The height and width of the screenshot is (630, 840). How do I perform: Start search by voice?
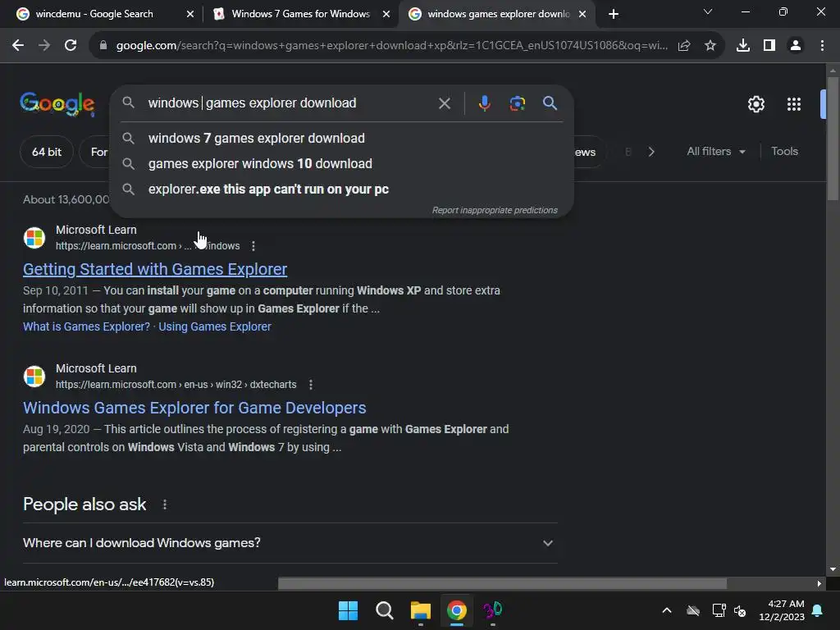coord(484,103)
